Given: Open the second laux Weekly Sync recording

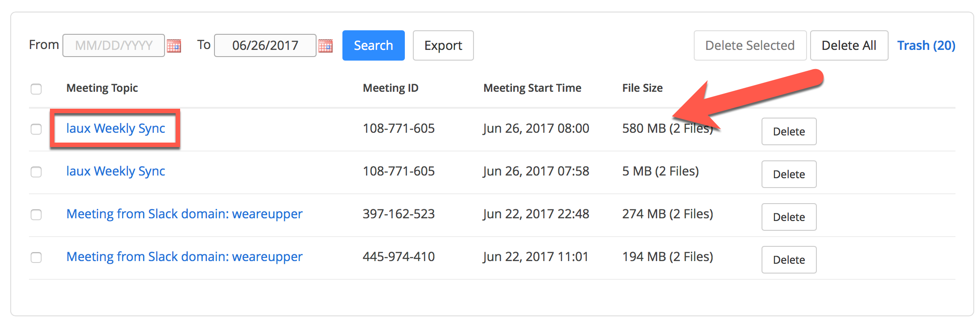Looking at the screenshot, I should 115,171.
